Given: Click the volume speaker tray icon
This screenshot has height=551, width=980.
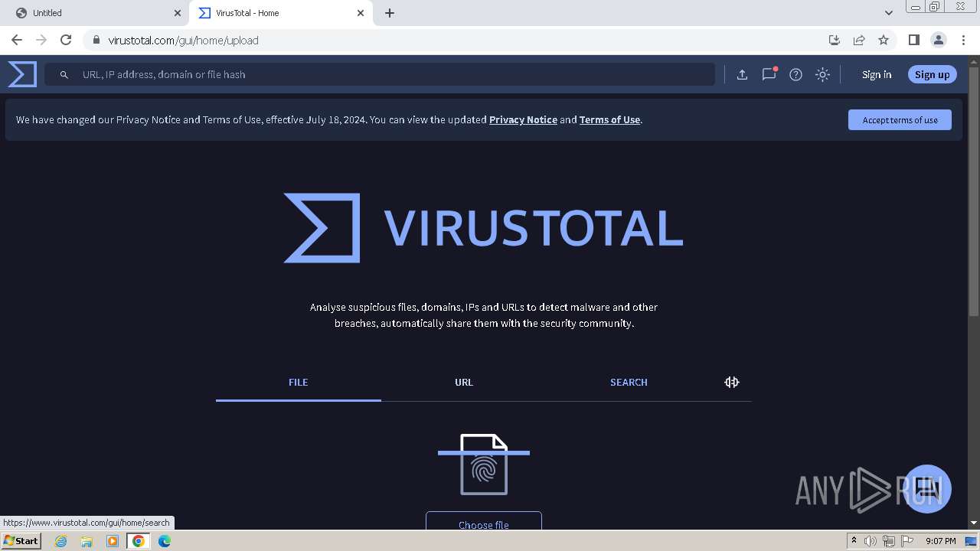Looking at the screenshot, I should coord(871,541).
